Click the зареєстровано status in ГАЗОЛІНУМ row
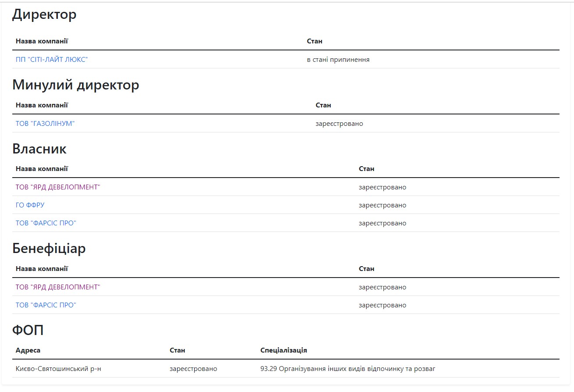Viewport: 574px width, 392px height. tap(339, 124)
